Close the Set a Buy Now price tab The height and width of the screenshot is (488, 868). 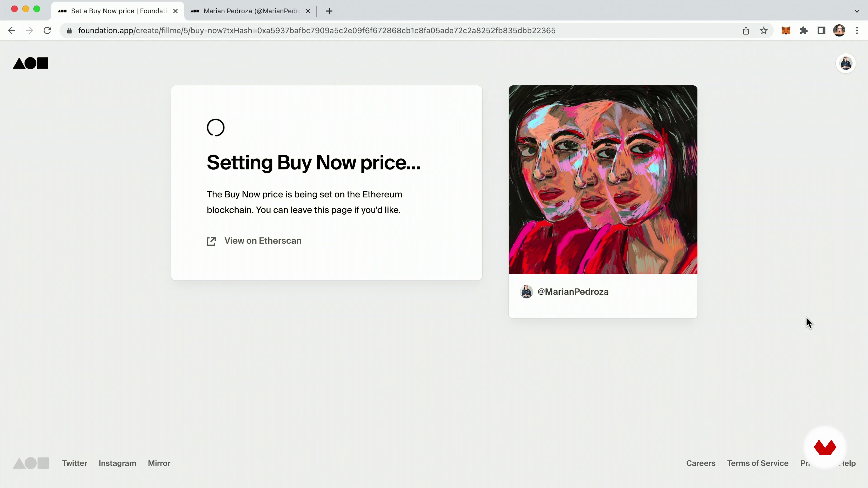coord(175,11)
